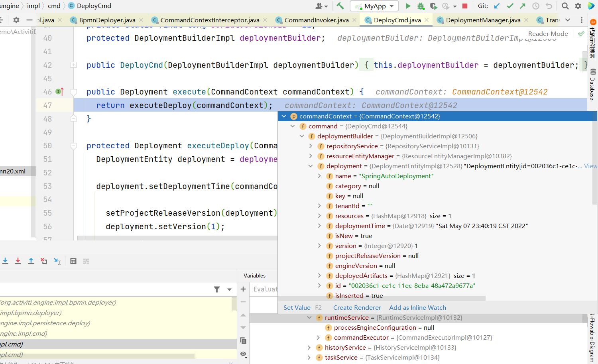Click Force Step Into red arrow icon

click(x=18, y=261)
